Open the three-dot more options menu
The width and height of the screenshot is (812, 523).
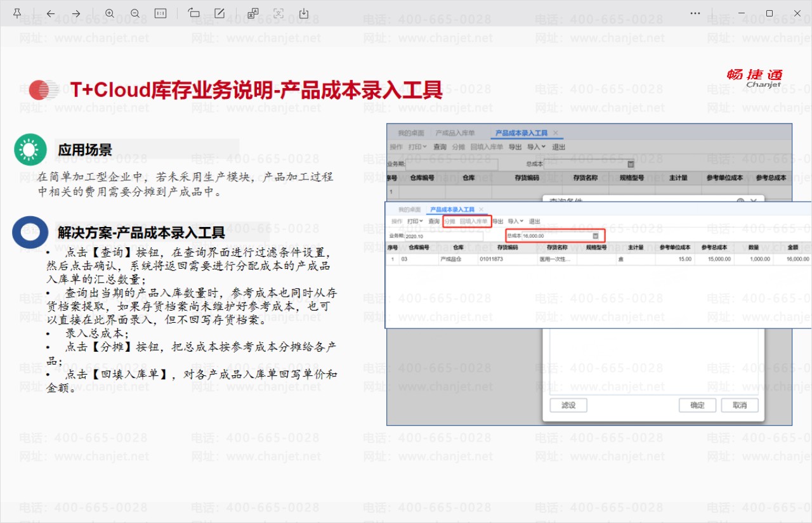(x=695, y=13)
